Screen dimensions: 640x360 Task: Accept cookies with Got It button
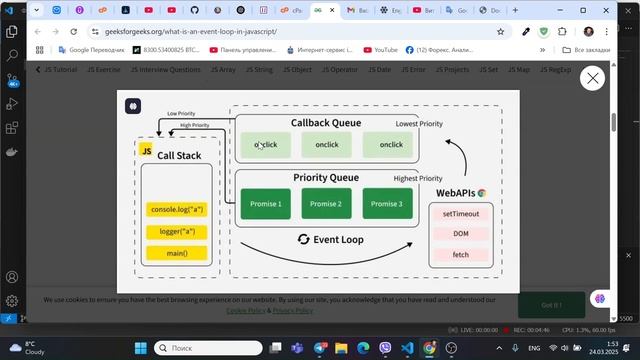click(x=551, y=305)
